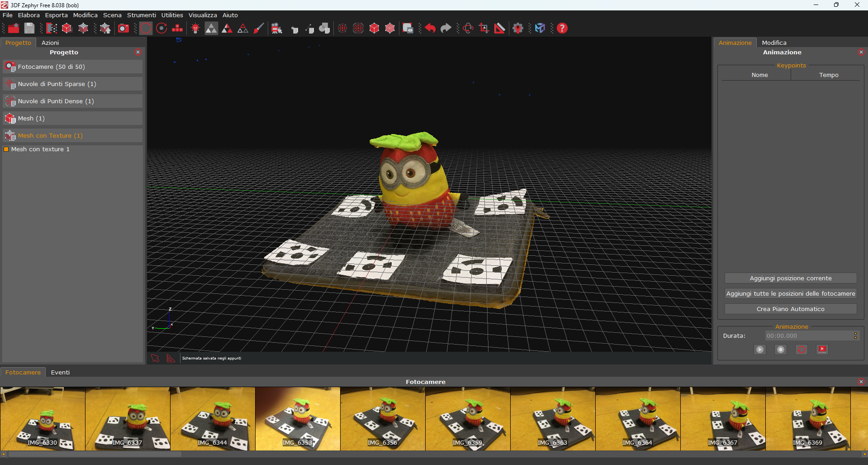Open the Elabora menu
This screenshot has width=868, height=465.
(28, 15)
